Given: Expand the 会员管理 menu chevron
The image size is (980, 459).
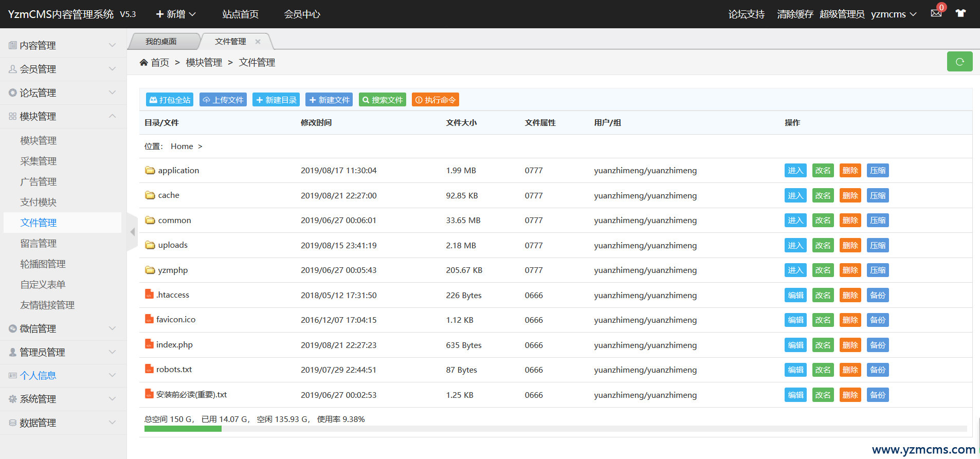Looking at the screenshot, I should pos(112,69).
